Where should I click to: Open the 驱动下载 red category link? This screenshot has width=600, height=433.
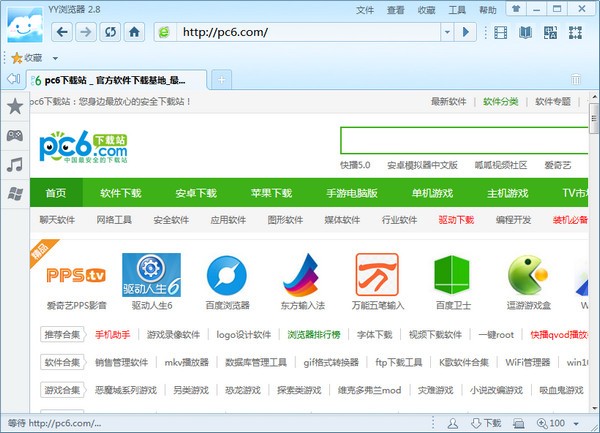[x=456, y=220]
